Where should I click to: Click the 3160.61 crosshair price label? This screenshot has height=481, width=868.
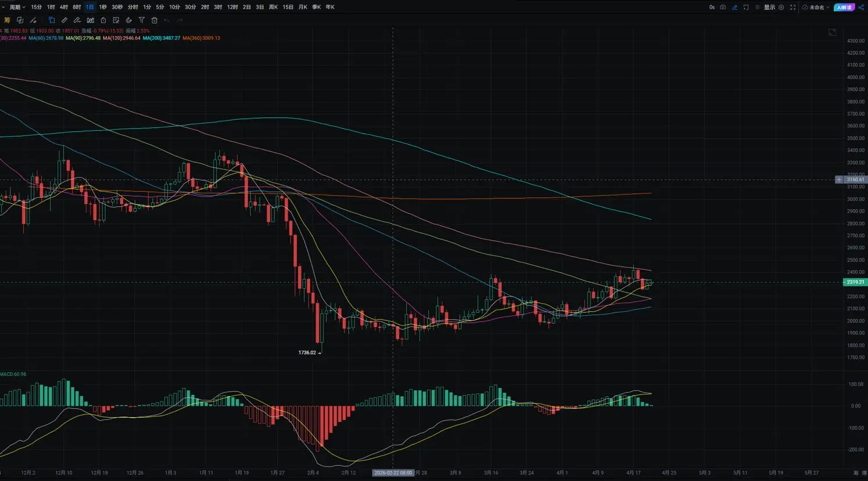[x=855, y=180]
